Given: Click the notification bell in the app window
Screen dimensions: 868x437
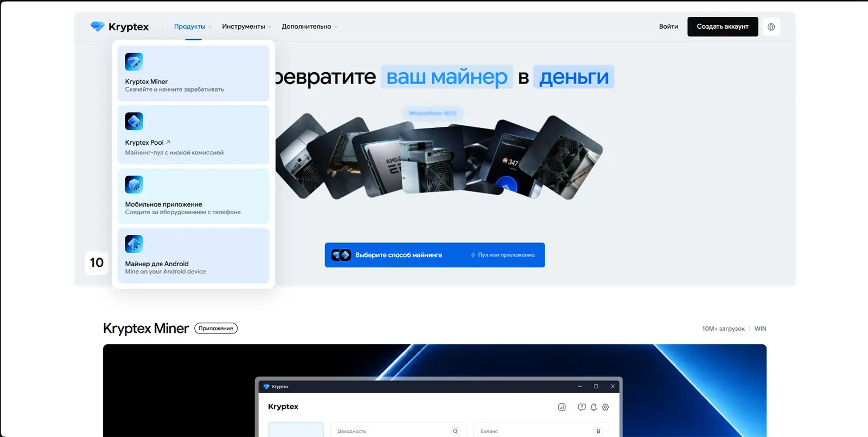Looking at the screenshot, I should 593,407.
